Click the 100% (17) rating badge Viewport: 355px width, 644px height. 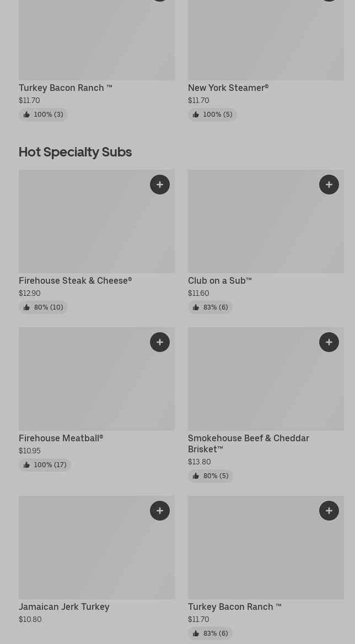point(45,465)
